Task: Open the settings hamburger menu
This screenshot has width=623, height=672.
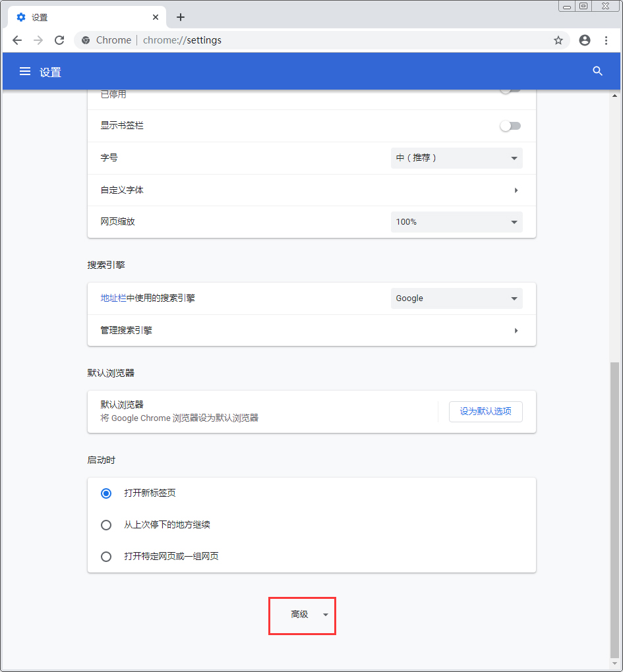Action: (x=25, y=71)
